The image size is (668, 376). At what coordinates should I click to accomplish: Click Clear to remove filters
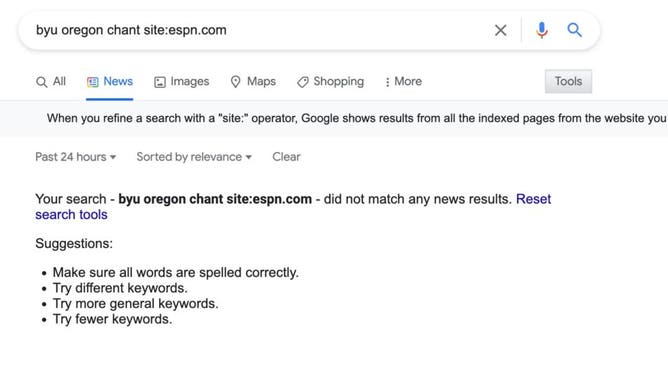tap(286, 157)
